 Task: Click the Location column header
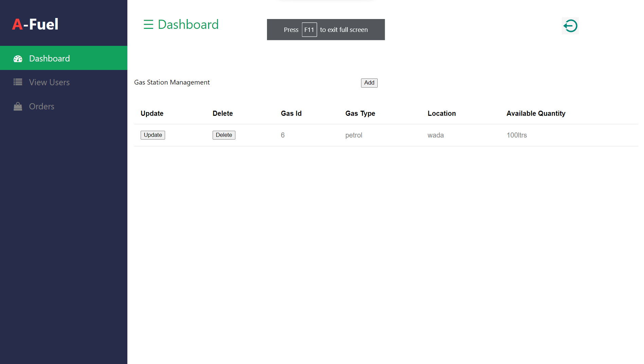[442, 113]
